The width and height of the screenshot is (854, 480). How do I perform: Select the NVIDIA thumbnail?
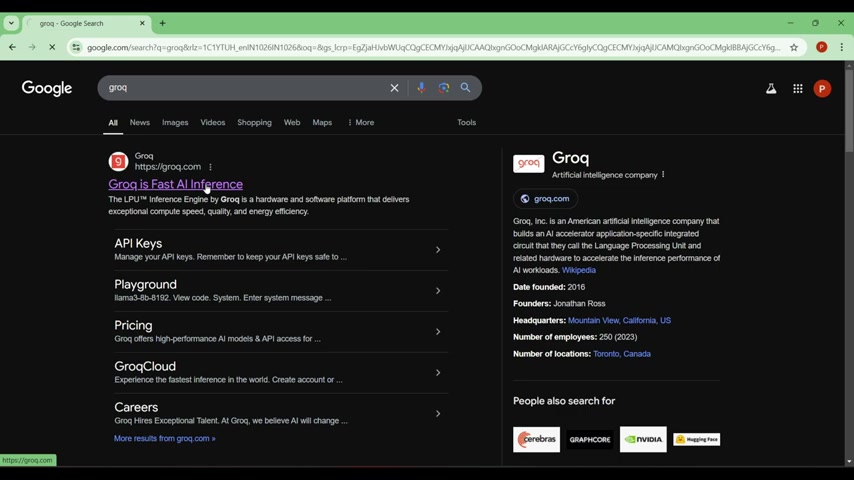coord(643,439)
